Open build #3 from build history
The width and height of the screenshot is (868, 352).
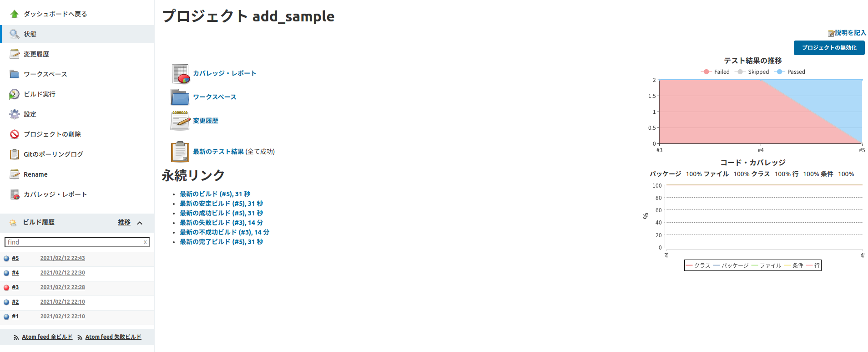(x=15, y=287)
